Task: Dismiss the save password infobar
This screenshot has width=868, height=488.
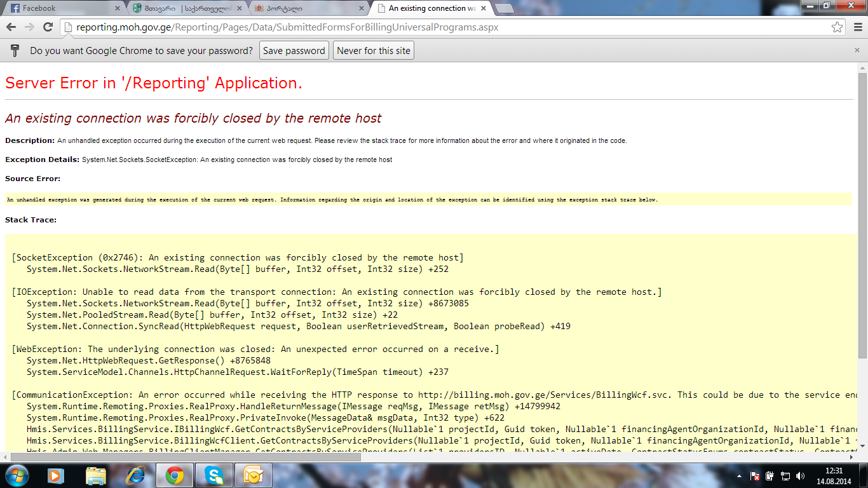Action: tap(857, 50)
